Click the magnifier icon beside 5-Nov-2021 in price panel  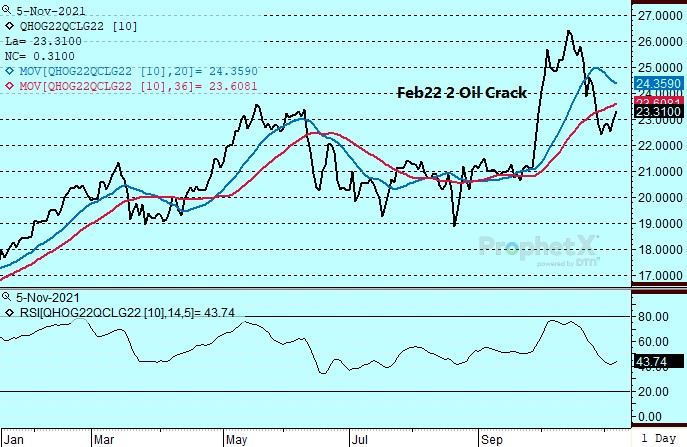tap(9, 8)
